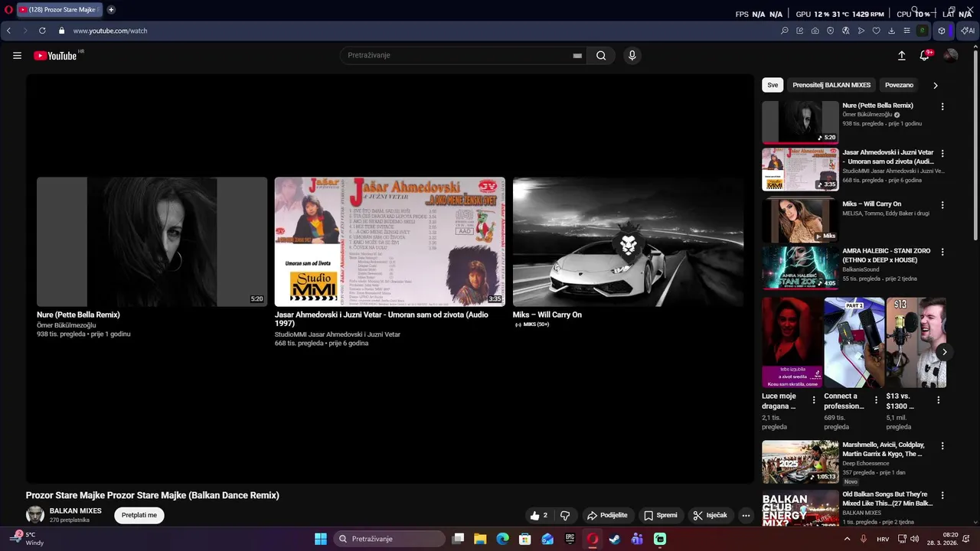The image size is (980, 551).
Task: Open Opera ad blocker shield icon
Action: (x=830, y=31)
